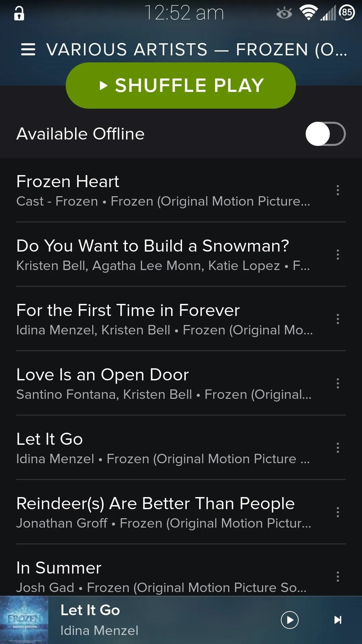Tap the lock icon in status bar
The image size is (362, 644).
[x=19, y=13]
